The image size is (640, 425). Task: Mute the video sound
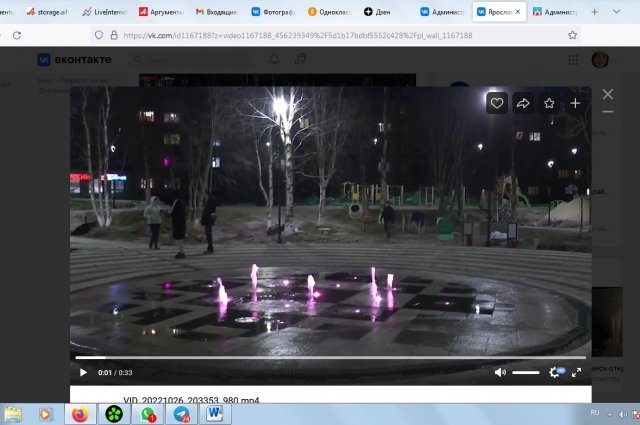(x=500, y=372)
